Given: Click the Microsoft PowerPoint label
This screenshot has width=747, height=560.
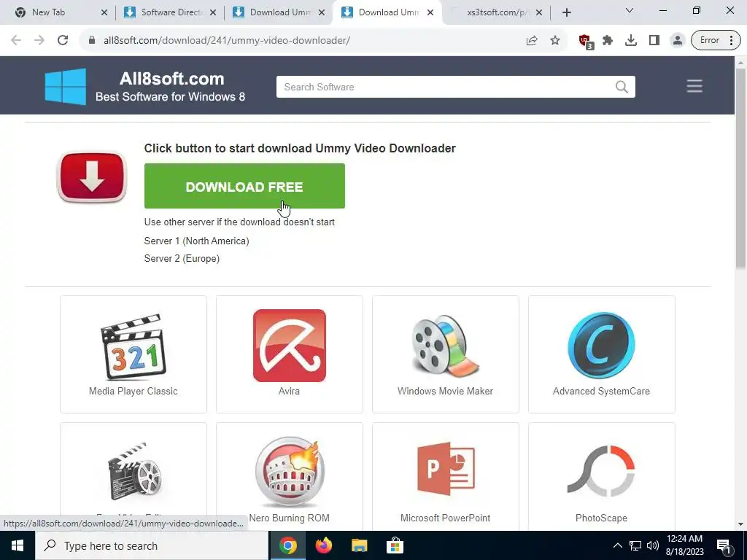Looking at the screenshot, I should (x=446, y=518).
